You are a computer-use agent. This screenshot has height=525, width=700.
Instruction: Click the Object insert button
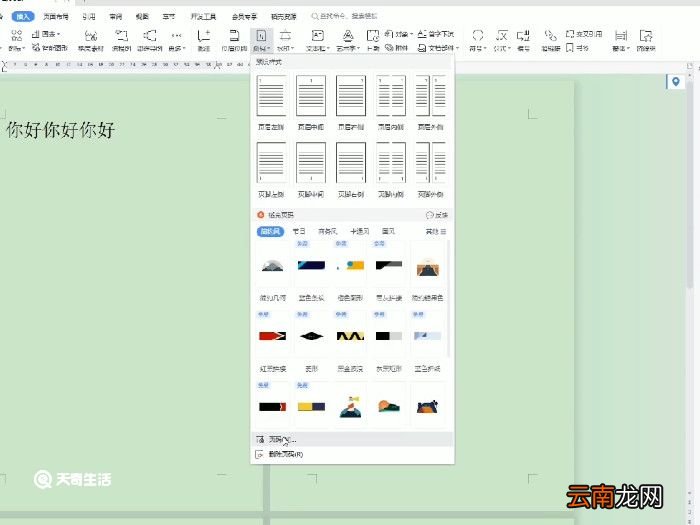tap(399, 34)
